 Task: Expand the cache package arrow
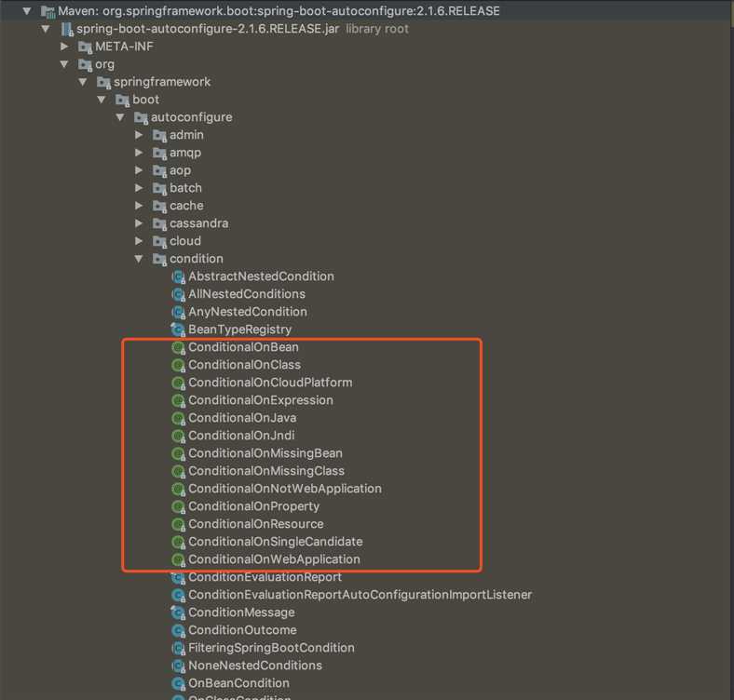[139, 206]
